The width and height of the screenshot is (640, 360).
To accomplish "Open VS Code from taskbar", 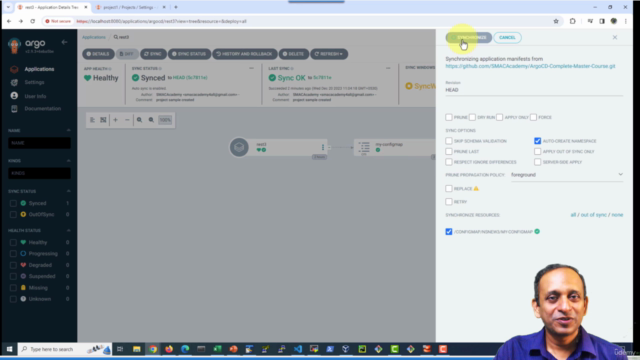I will point(298,349).
